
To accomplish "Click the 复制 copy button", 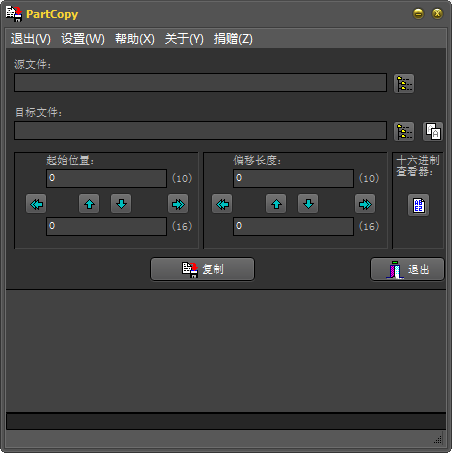I will (x=202, y=269).
